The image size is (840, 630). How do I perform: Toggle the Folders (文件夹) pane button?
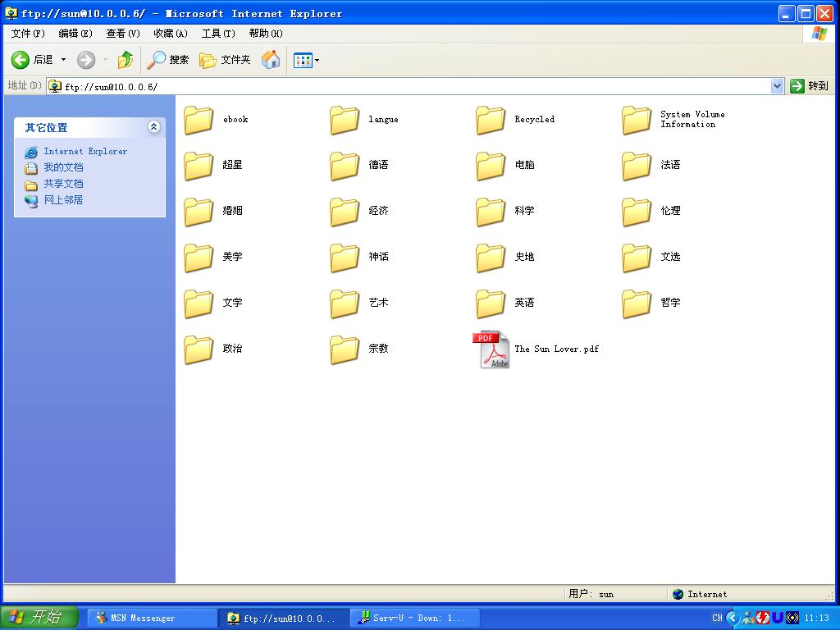pyautogui.click(x=226, y=60)
